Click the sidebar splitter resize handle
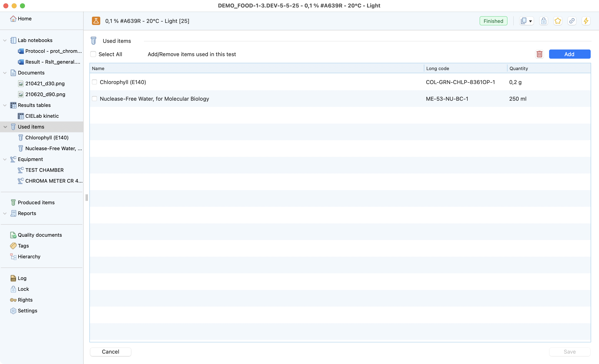 pos(87,197)
